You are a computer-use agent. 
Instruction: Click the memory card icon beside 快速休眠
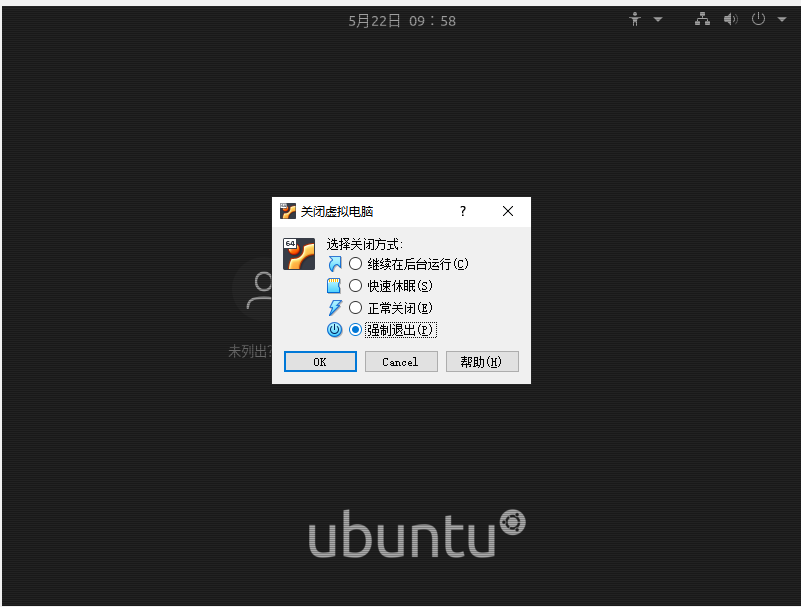[x=334, y=286]
